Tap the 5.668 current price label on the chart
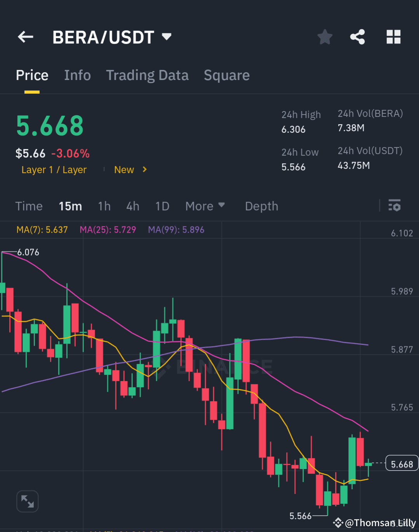 coord(402,463)
